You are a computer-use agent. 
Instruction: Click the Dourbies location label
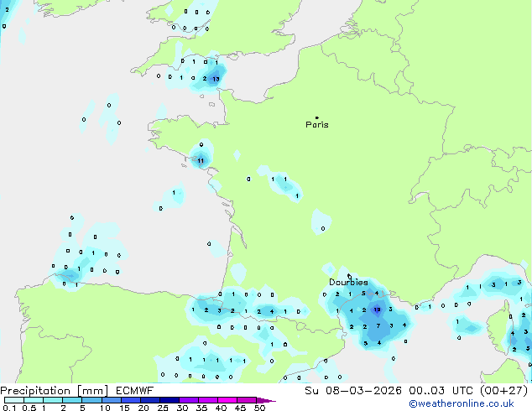point(348,282)
